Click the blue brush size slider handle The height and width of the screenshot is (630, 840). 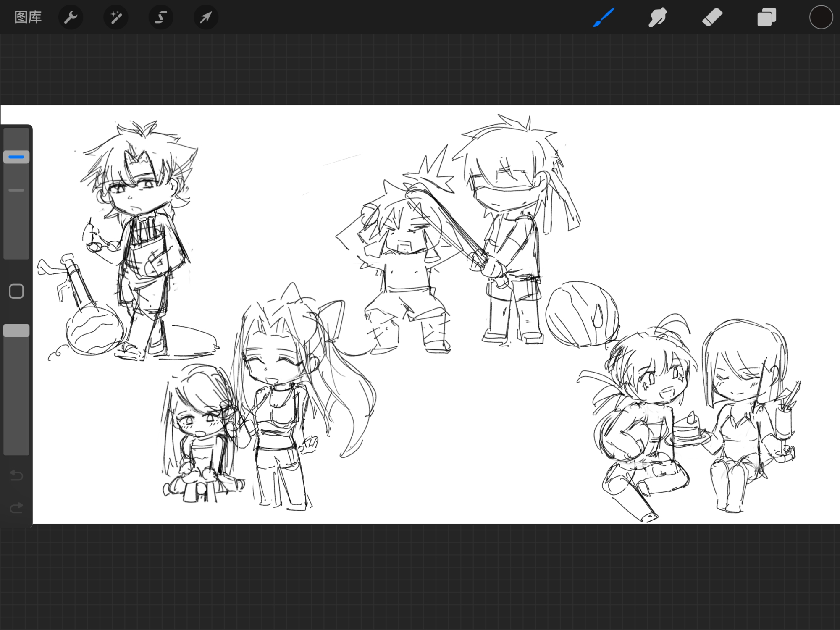(x=16, y=157)
